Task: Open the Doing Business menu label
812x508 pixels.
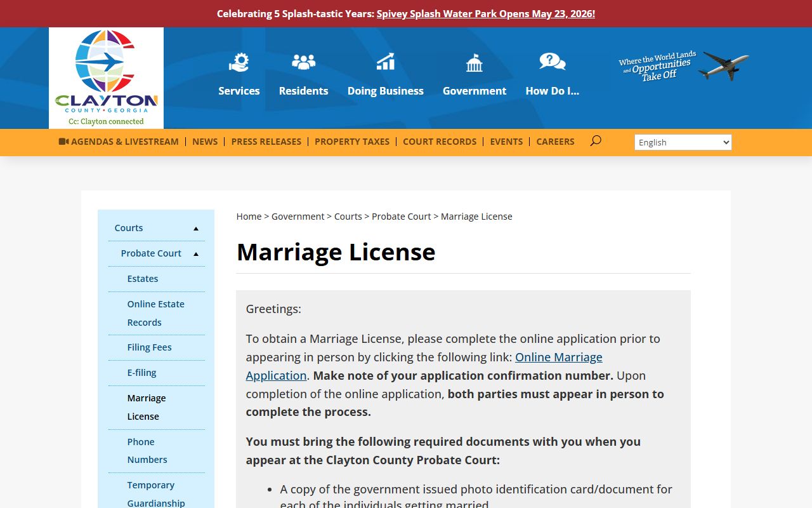Action: (x=386, y=91)
